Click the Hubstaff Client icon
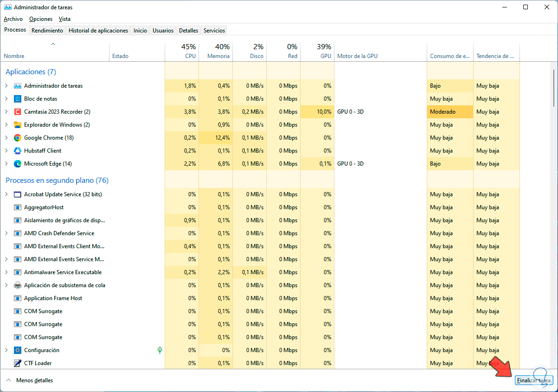The height and width of the screenshot is (392, 558). point(18,151)
